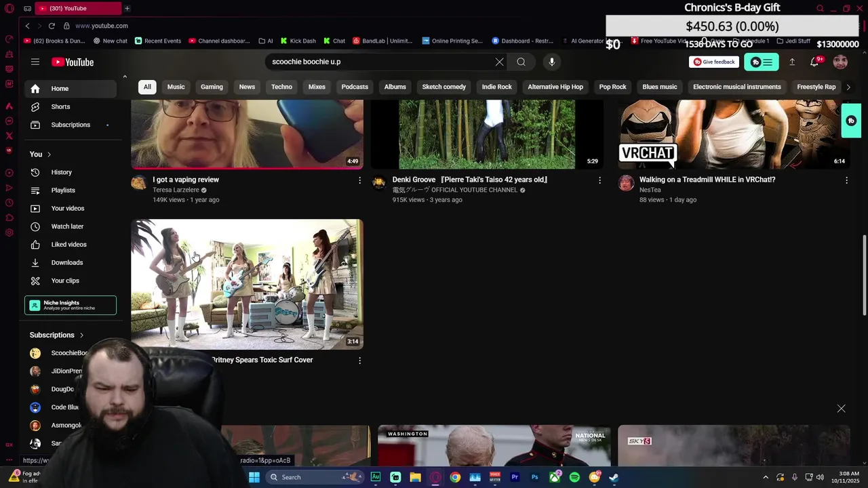This screenshot has width=868, height=488.
Task: Reload the page in the browser
Action: (x=52, y=26)
